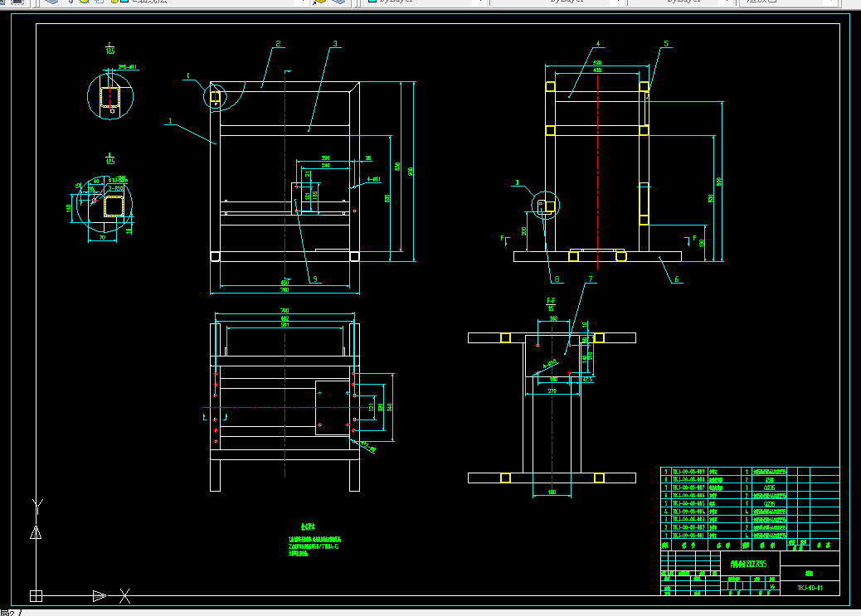This screenshot has width=861, height=616.
Task: Pick balloon number 6 below side view base
Action: [676, 279]
